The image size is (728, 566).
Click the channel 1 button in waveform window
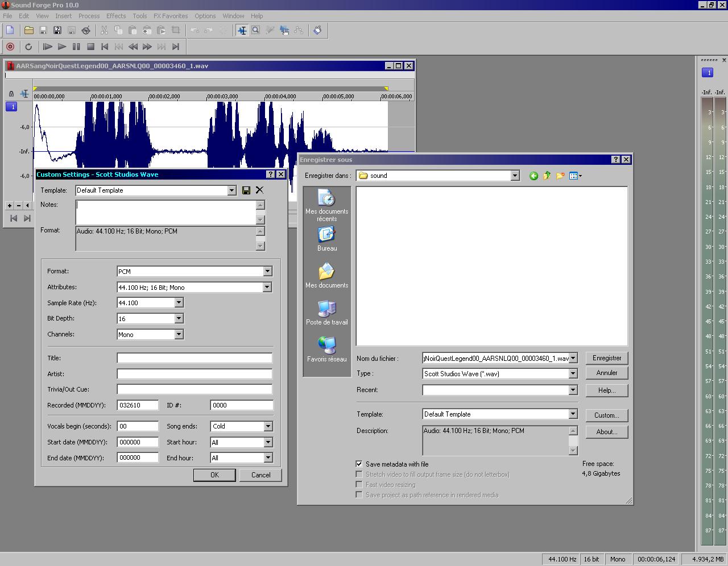click(x=11, y=107)
